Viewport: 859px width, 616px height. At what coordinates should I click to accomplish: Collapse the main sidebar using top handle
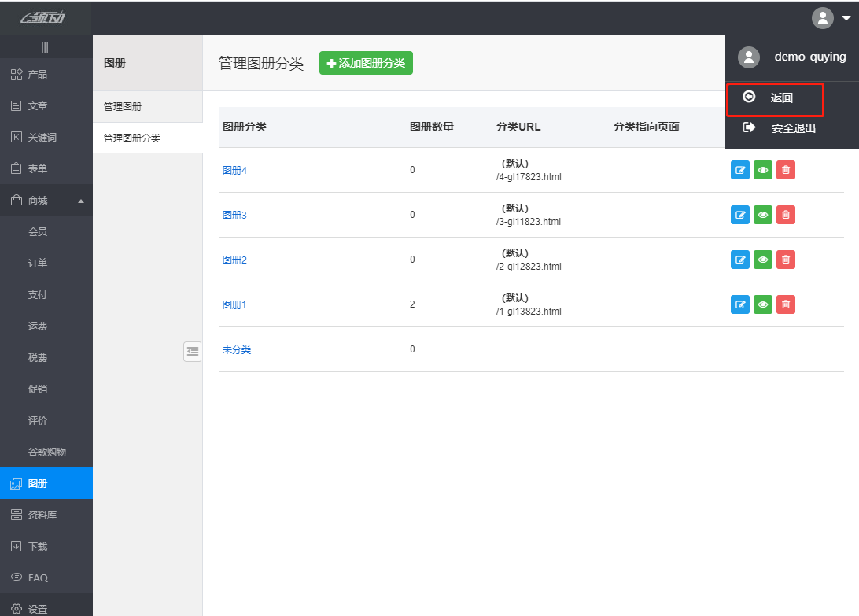tap(45, 48)
